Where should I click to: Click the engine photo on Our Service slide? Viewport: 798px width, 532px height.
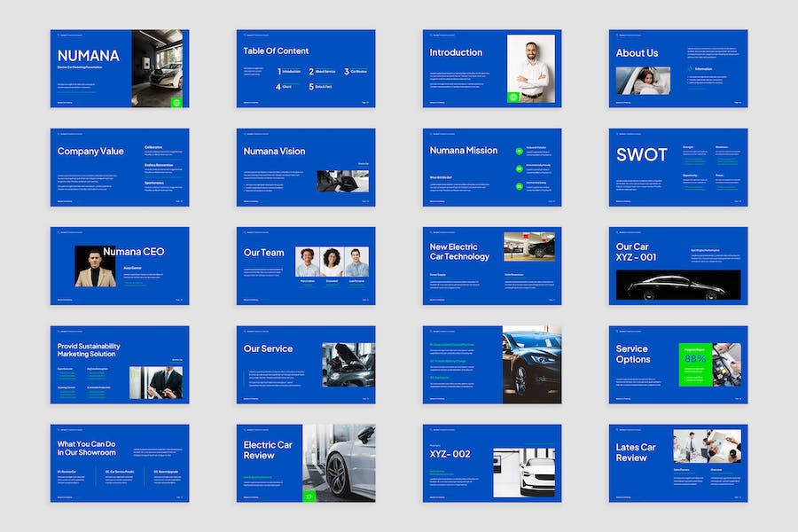point(348,364)
